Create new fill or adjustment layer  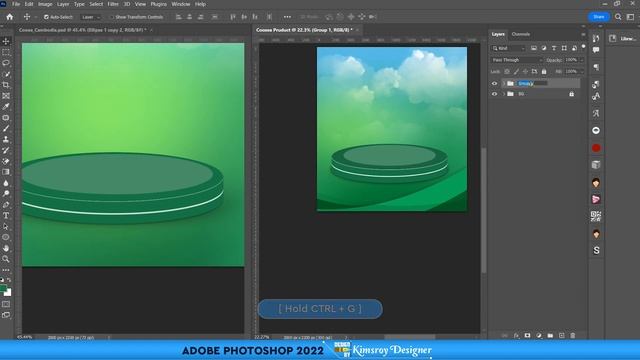pyautogui.click(x=539, y=336)
